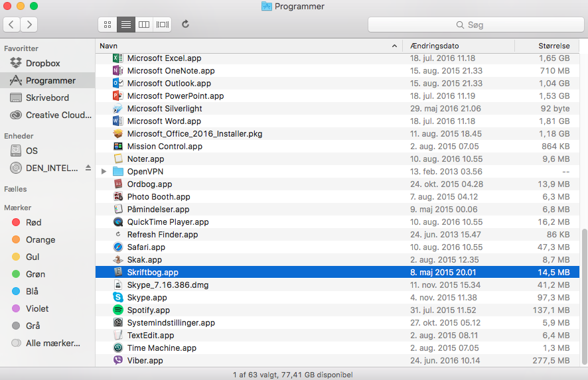Go back with the back arrow

(x=12, y=25)
